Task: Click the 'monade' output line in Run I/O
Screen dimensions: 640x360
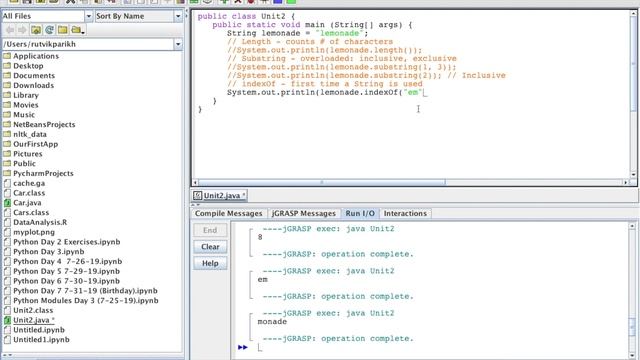Action: click(272, 322)
